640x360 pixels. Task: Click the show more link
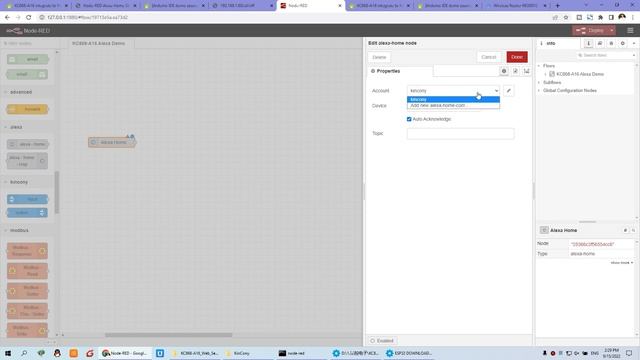tap(622, 263)
